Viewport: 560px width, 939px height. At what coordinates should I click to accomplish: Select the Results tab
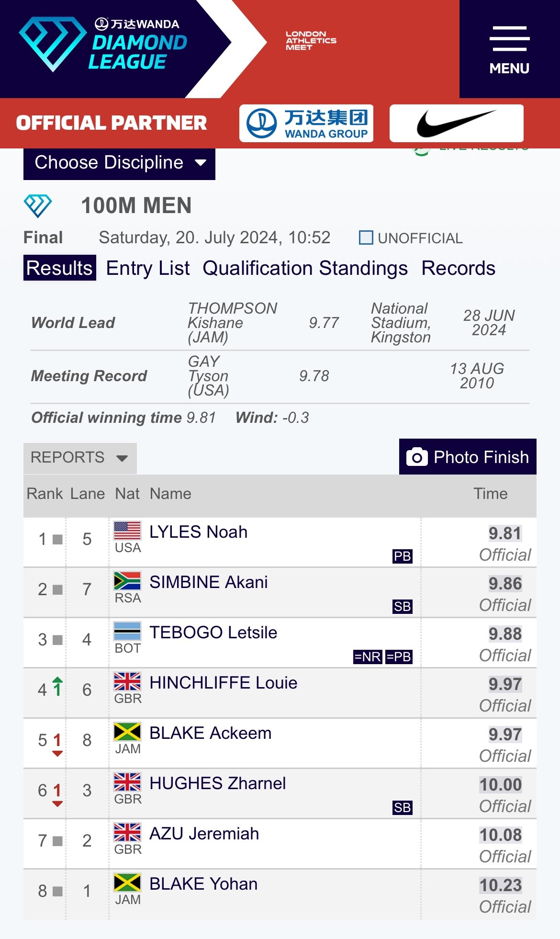point(59,268)
